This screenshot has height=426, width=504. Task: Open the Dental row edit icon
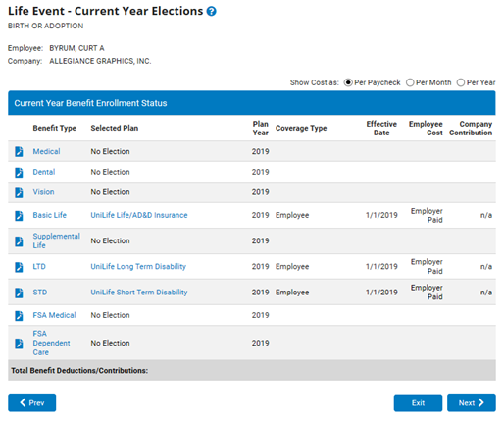(19, 173)
